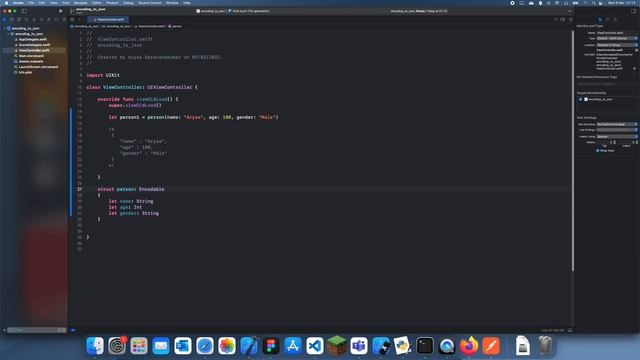Open Spotlight search in menu bar

(x=593, y=3)
